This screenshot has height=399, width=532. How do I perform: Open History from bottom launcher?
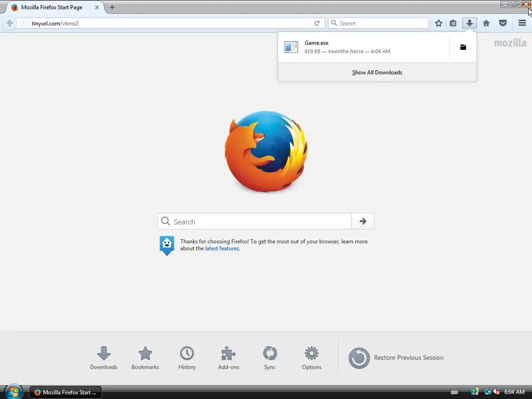(x=187, y=358)
